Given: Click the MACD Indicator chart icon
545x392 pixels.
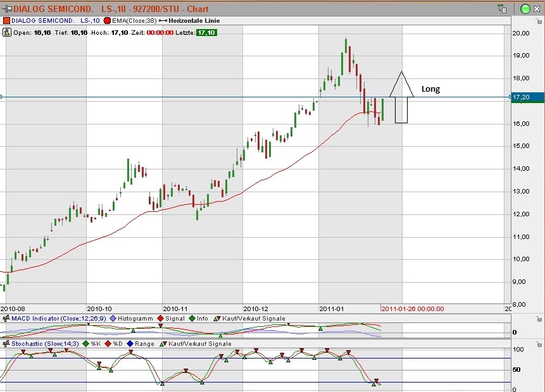Looking at the screenshot, I should pyautogui.click(x=6, y=319).
